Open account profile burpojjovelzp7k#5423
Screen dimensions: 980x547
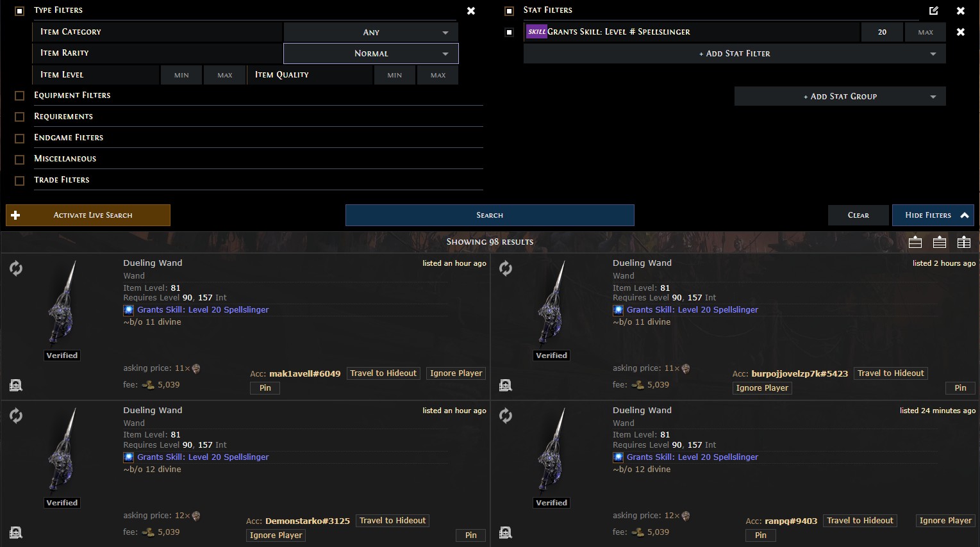800,374
